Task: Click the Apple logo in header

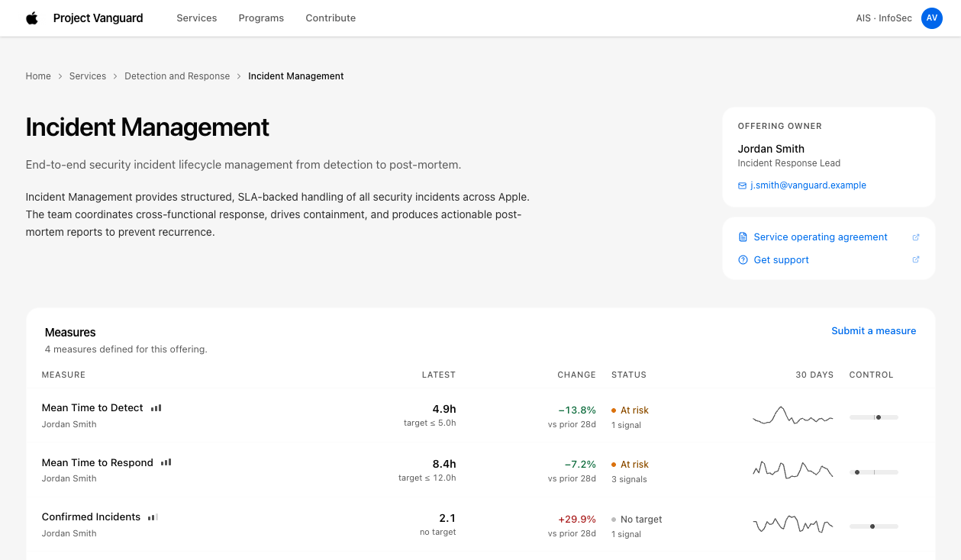Action: [x=32, y=18]
